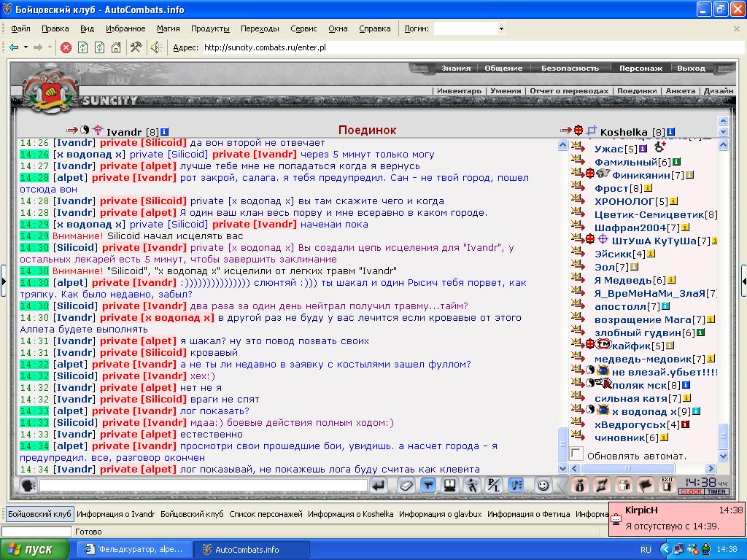Toggle the P/L chat mode icon
The width and height of the screenshot is (747, 560).
(494, 485)
